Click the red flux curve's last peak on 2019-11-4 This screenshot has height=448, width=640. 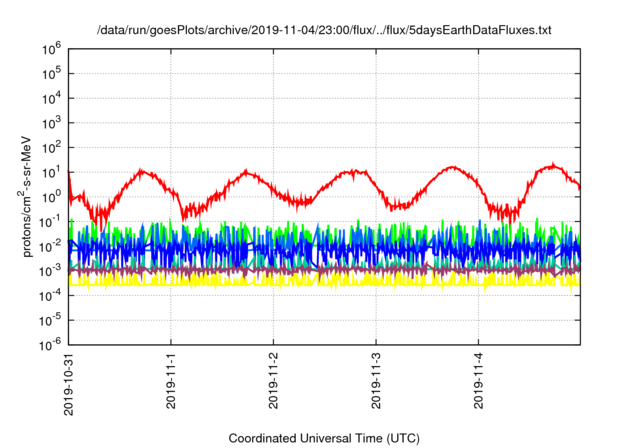[x=553, y=166]
